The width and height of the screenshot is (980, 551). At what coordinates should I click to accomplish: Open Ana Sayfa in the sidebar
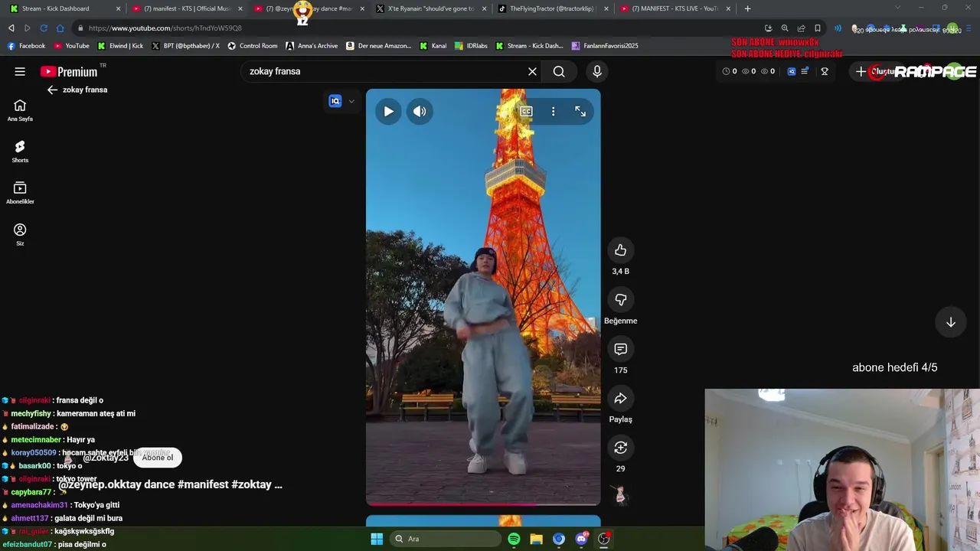20,110
